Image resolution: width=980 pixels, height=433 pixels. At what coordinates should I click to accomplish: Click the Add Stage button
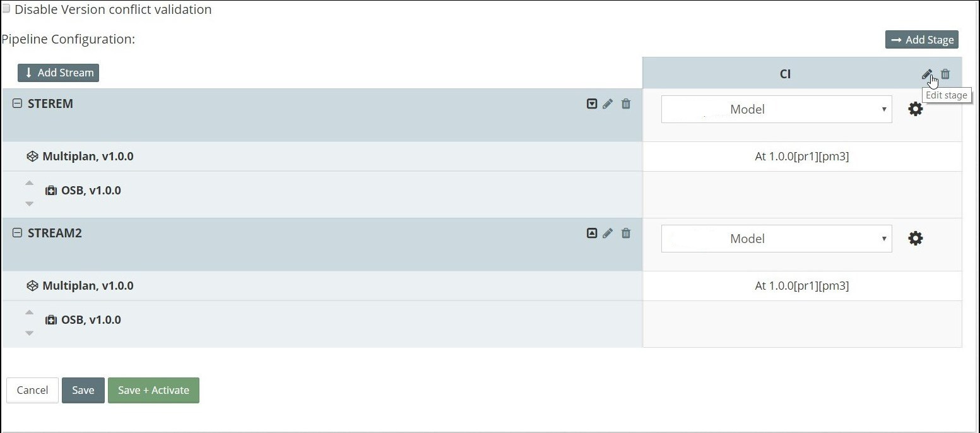[x=921, y=40]
